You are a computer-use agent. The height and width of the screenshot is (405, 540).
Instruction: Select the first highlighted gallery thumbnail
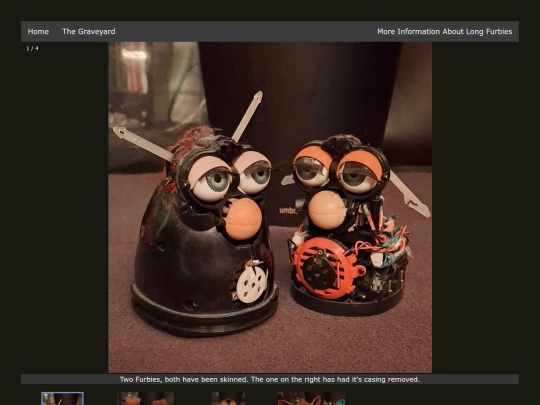tap(62, 398)
